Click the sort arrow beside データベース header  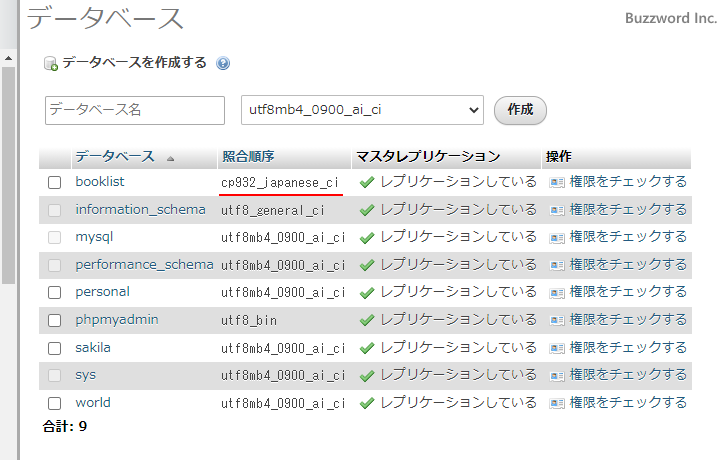click(x=170, y=159)
